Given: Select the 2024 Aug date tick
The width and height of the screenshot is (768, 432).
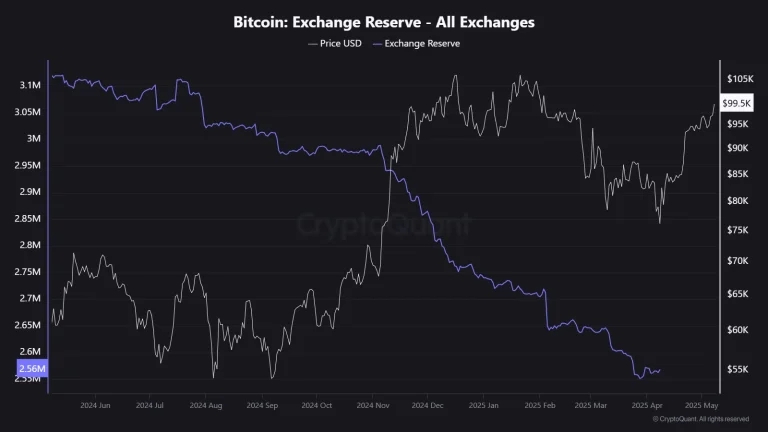Looking at the screenshot, I should 206,406.
